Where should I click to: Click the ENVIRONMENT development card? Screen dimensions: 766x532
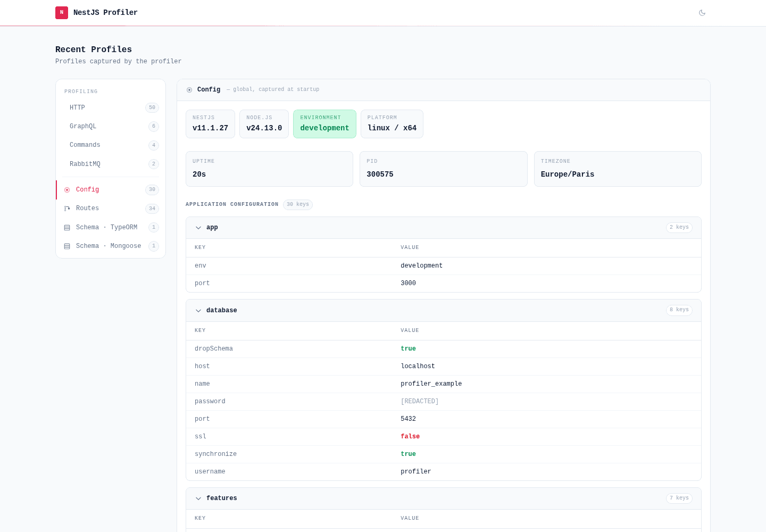tap(324, 124)
